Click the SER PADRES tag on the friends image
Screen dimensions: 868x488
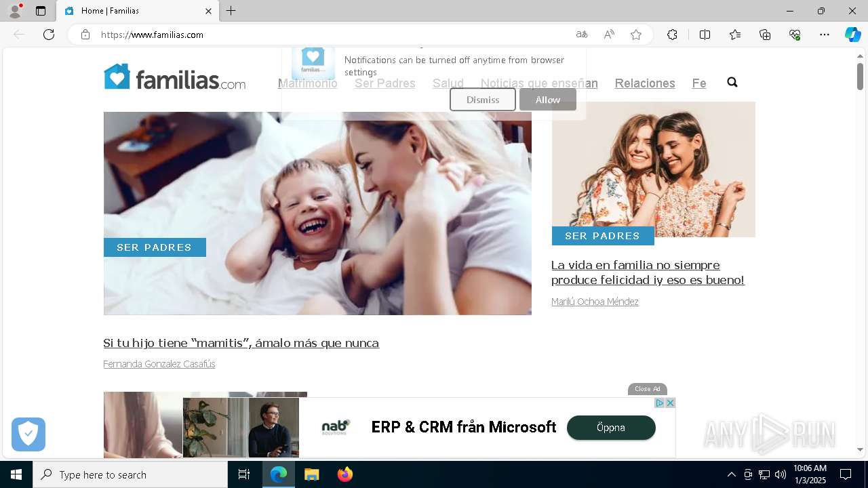603,236
